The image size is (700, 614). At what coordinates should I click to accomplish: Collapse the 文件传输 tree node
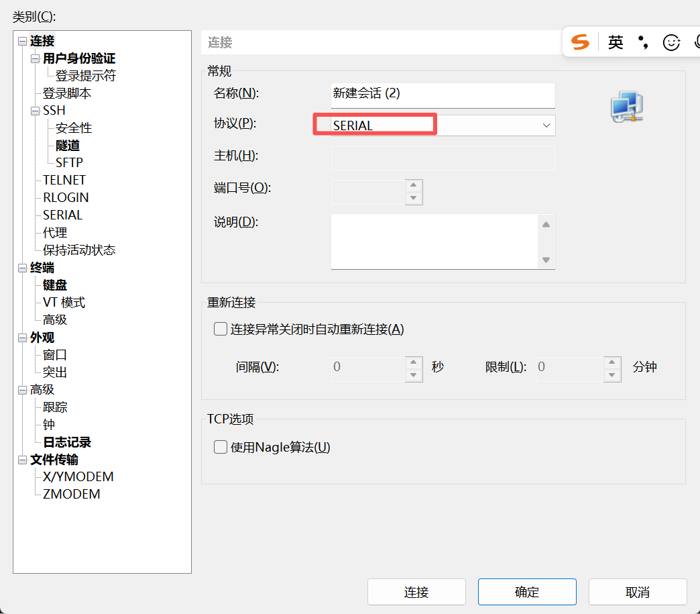(x=21, y=459)
